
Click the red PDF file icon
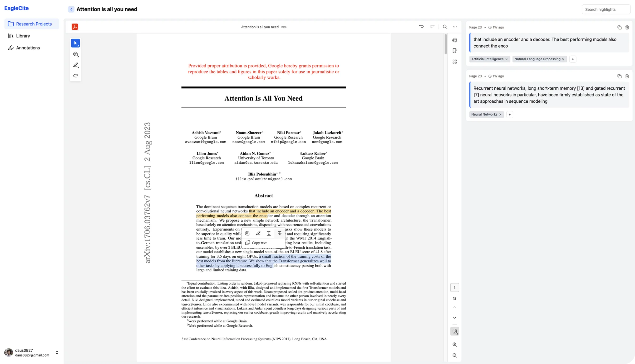coord(75,27)
